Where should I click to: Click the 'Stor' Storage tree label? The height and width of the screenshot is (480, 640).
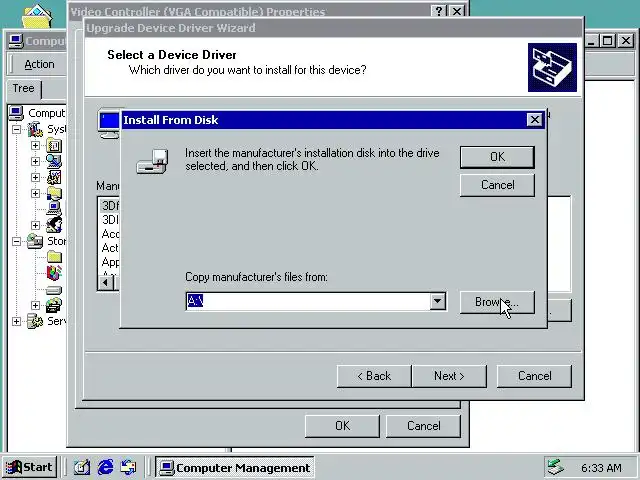coord(56,241)
